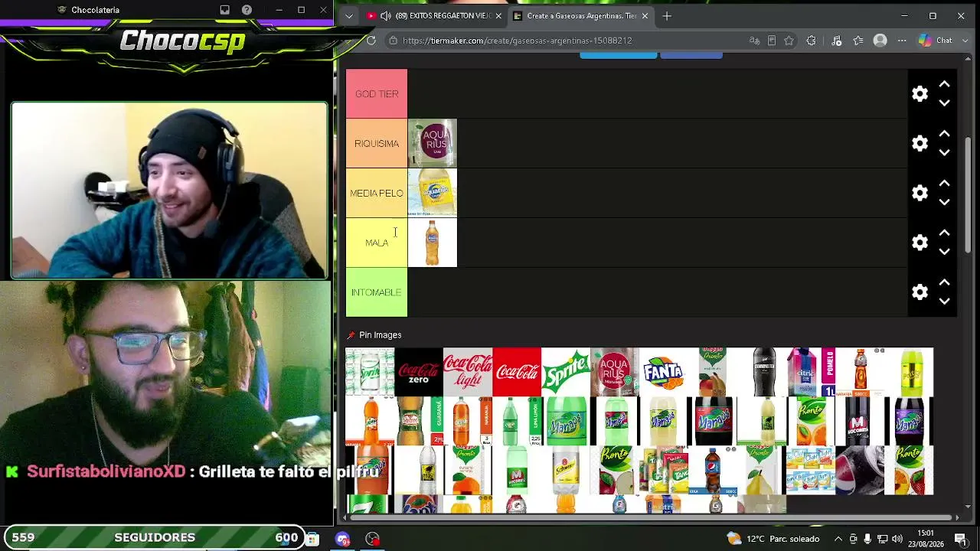This screenshot has height=551, width=980.
Task: Move INTOMABLE row down
Action: 944,302
